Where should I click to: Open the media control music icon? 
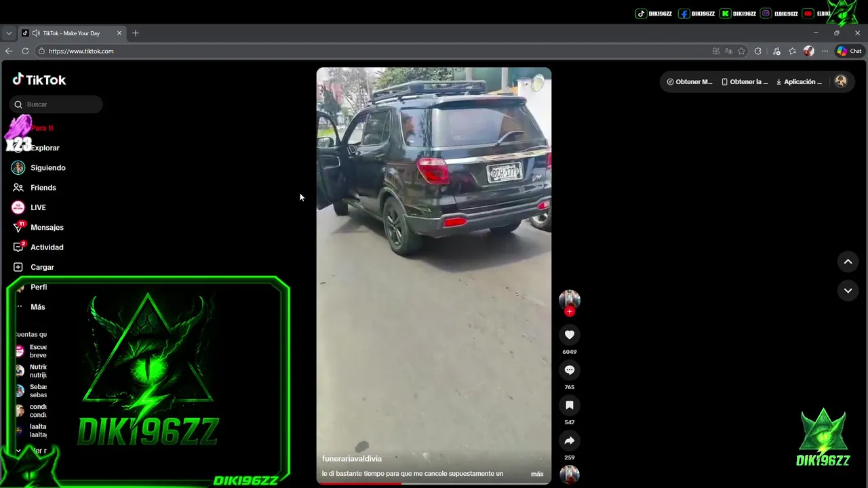coord(776,51)
